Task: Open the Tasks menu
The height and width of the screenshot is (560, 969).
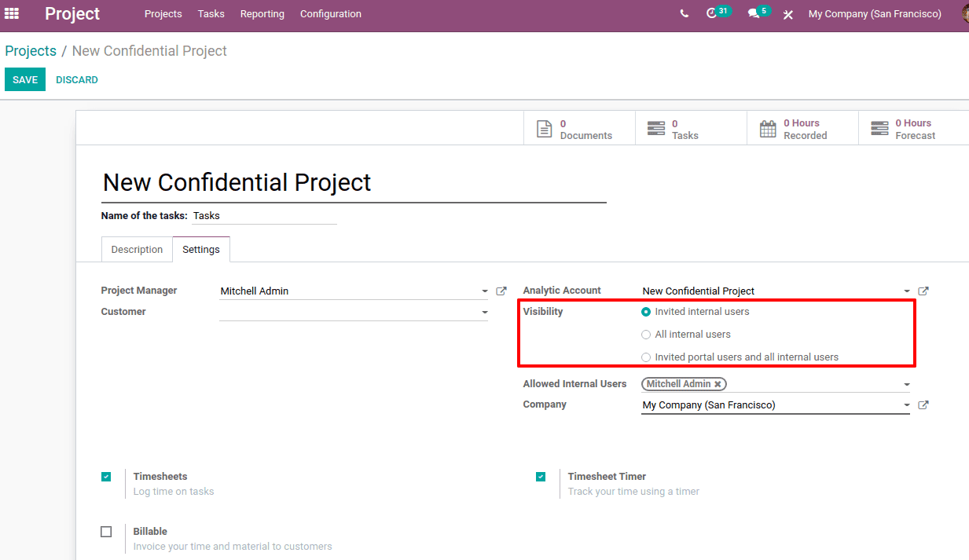Action: pos(211,14)
